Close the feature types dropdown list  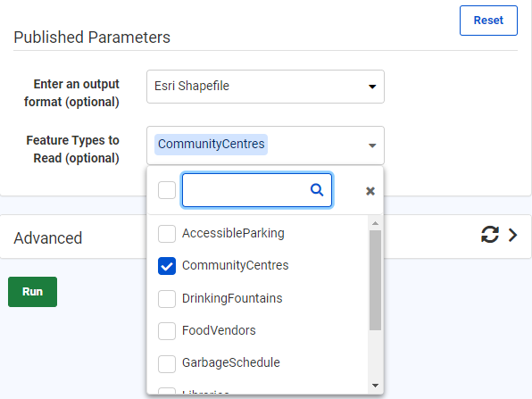point(370,191)
